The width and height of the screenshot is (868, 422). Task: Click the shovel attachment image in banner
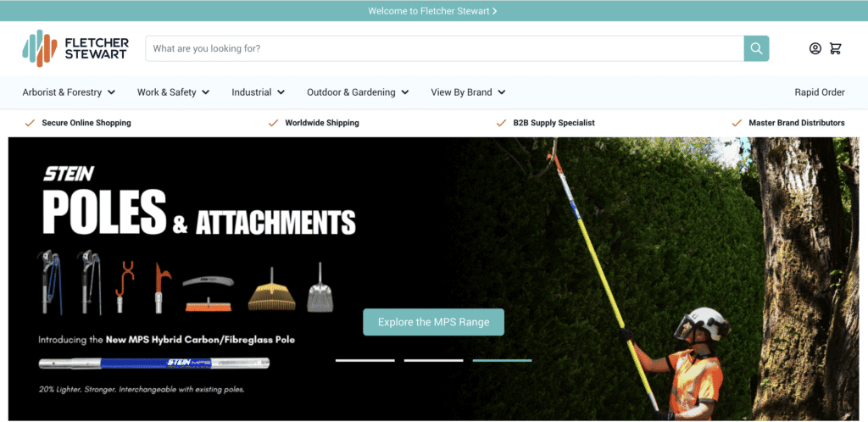point(320,289)
